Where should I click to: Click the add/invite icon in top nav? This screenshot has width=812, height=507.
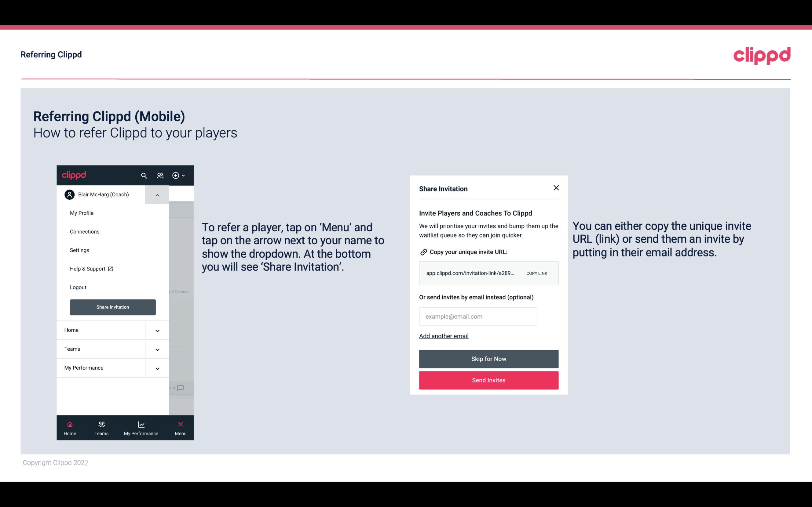pos(176,175)
